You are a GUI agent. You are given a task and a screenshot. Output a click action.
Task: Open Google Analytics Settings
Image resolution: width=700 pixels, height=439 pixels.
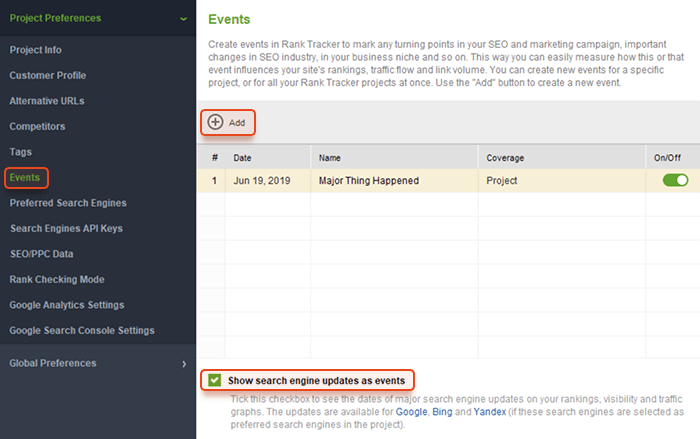tap(67, 305)
